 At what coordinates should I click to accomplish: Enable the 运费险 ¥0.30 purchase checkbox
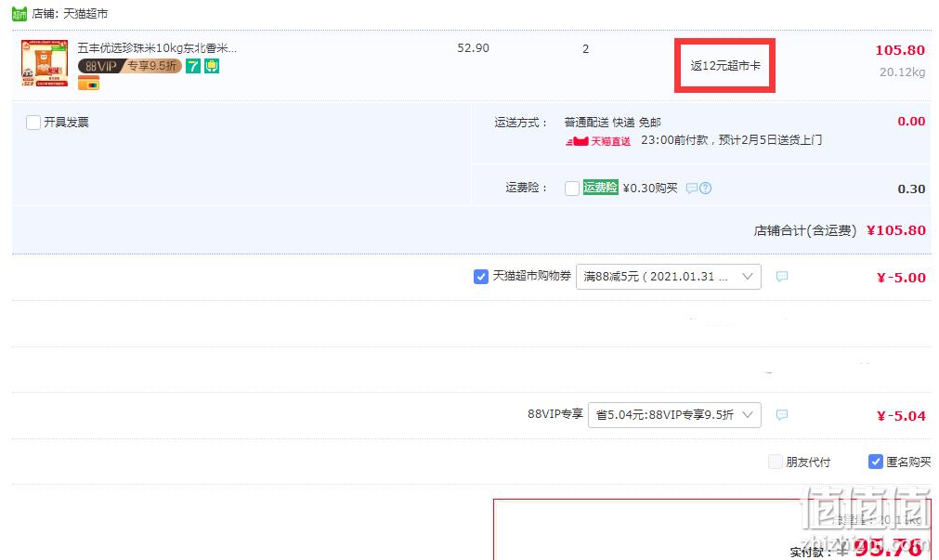tap(572, 189)
